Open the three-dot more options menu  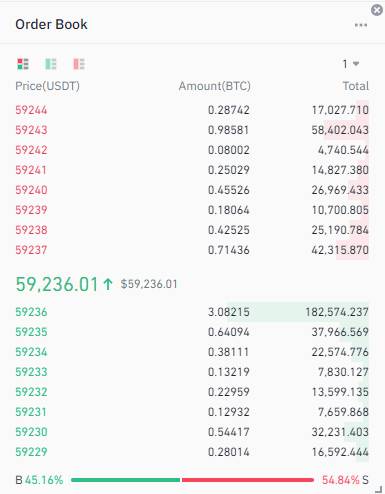361,25
